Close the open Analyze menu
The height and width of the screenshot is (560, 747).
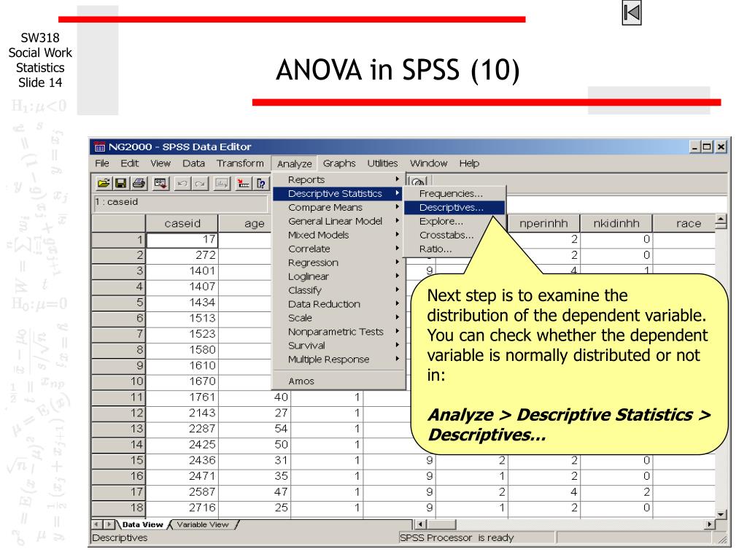(x=295, y=164)
